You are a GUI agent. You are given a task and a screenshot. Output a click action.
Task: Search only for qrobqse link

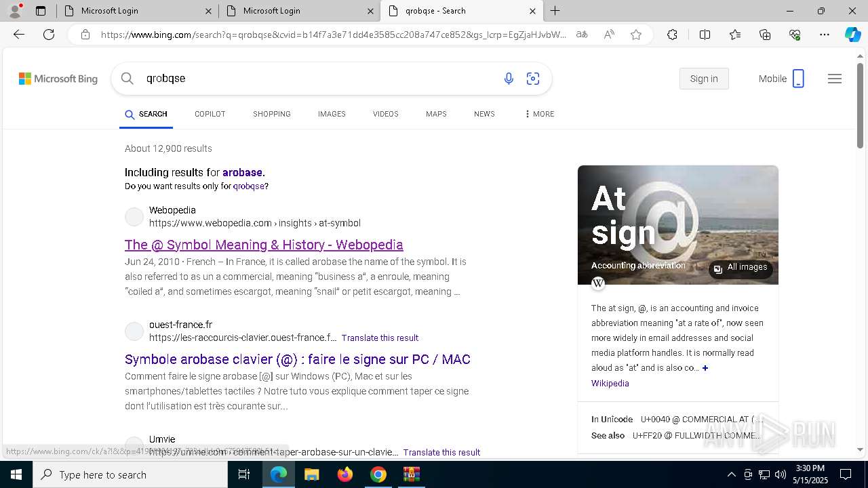[249, 186]
